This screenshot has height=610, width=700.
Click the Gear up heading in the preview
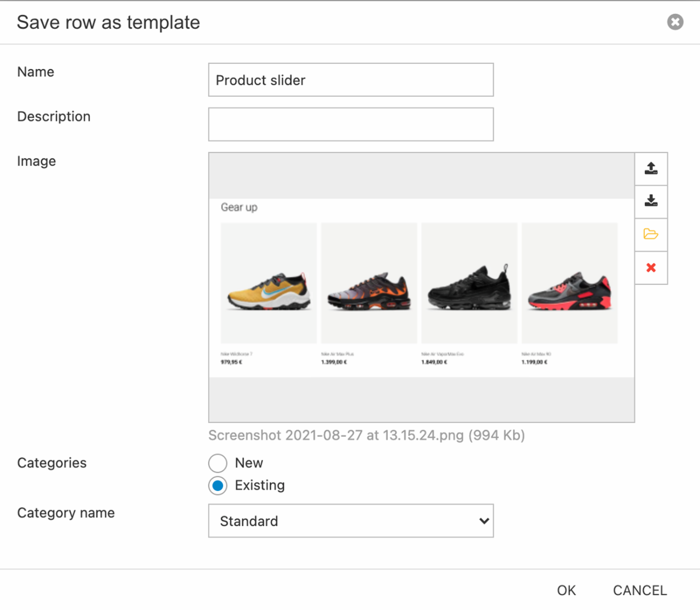(x=239, y=207)
